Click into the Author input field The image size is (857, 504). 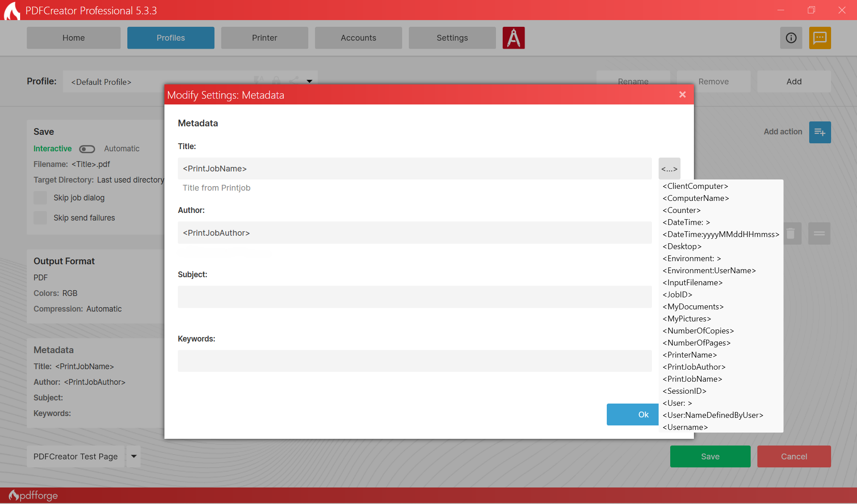pyautogui.click(x=415, y=233)
